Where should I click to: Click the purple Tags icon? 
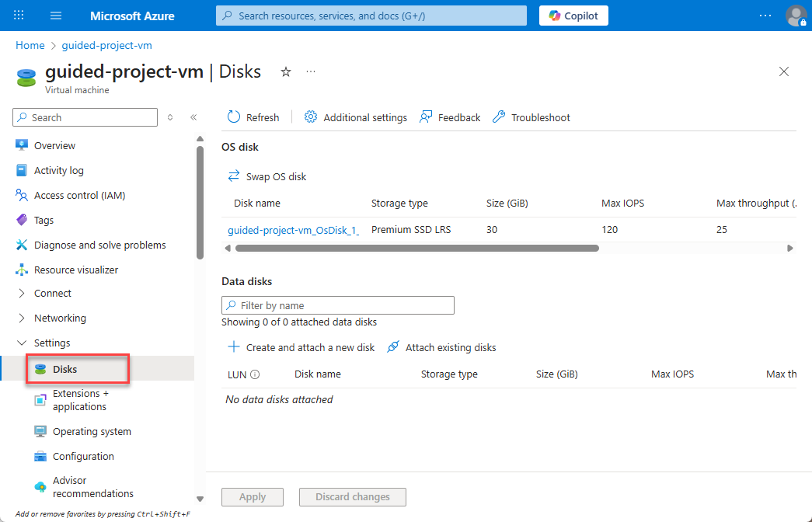coord(21,220)
